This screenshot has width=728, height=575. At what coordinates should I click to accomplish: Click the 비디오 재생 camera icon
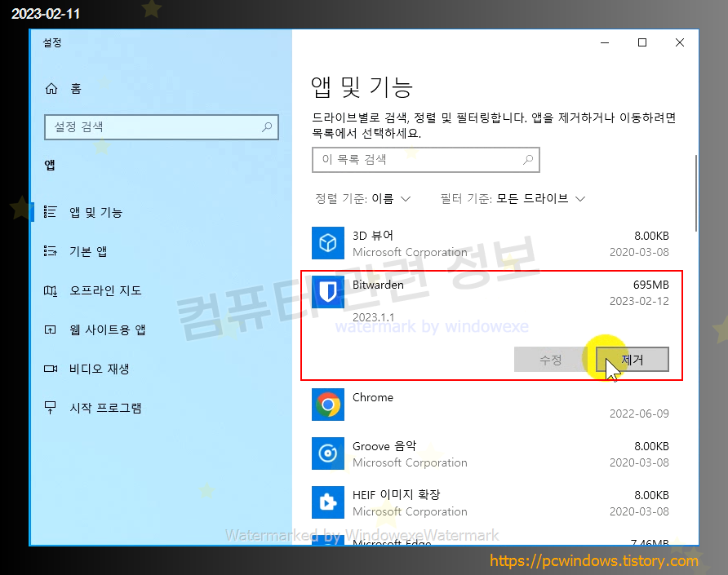point(50,369)
